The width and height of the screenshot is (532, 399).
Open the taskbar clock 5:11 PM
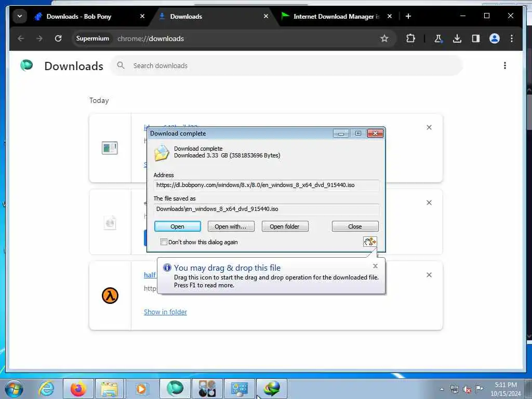(x=506, y=389)
